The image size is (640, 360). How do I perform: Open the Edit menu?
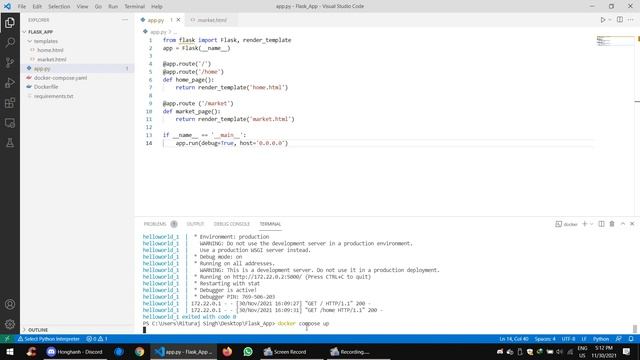coord(37,6)
